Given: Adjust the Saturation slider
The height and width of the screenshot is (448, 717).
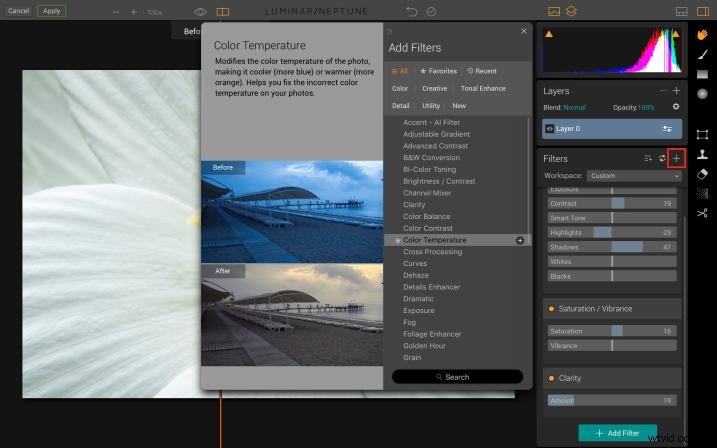Looking at the screenshot, I should (612, 331).
